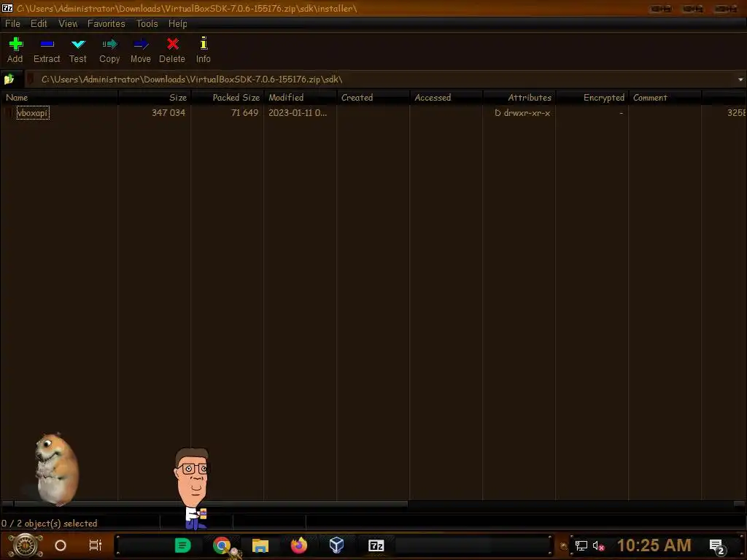This screenshot has width=747, height=560.
Task: Sort by the Name column header
Action: coord(59,98)
